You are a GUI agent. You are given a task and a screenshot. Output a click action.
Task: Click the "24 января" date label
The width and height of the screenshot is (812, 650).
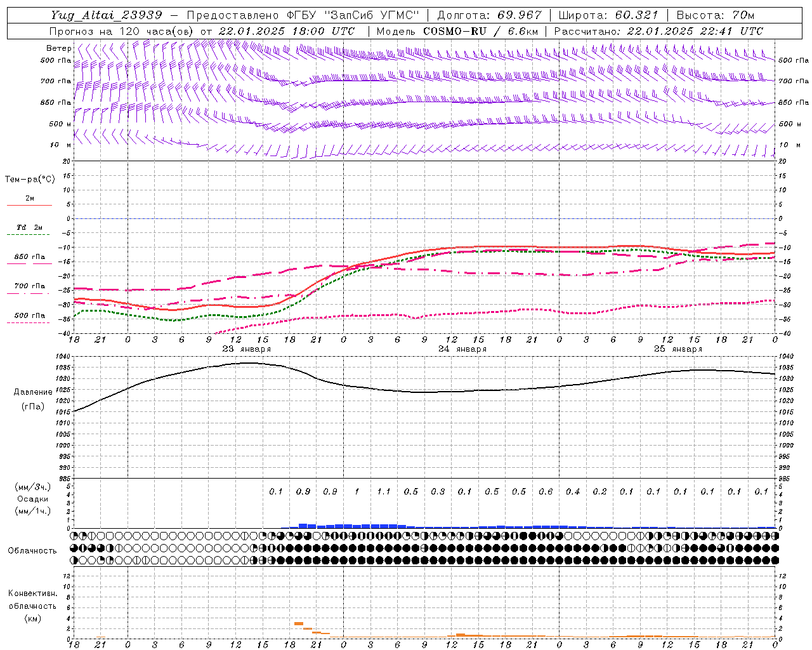[x=462, y=349]
